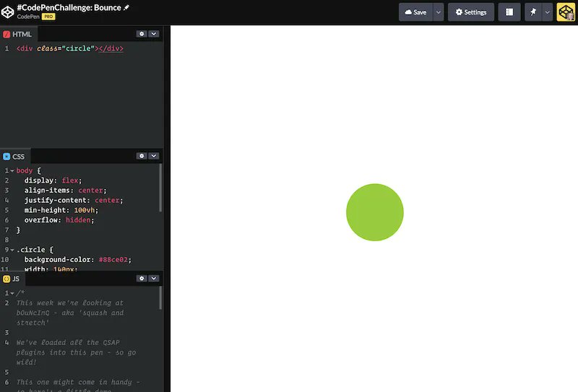Viewport: 578px width, 392px height.
Task: Select the CSS editor tab
Action: 15,157
